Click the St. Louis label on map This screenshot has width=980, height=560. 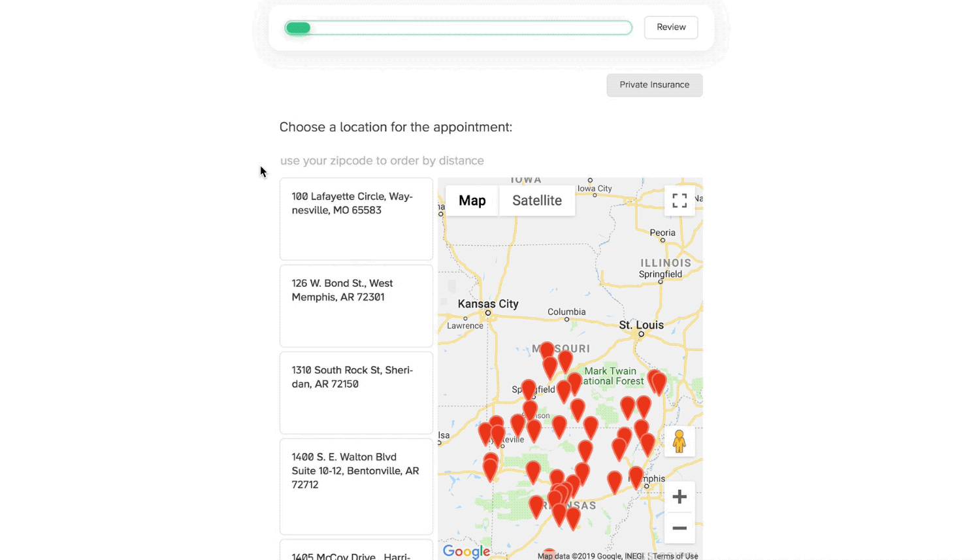click(x=641, y=325)
